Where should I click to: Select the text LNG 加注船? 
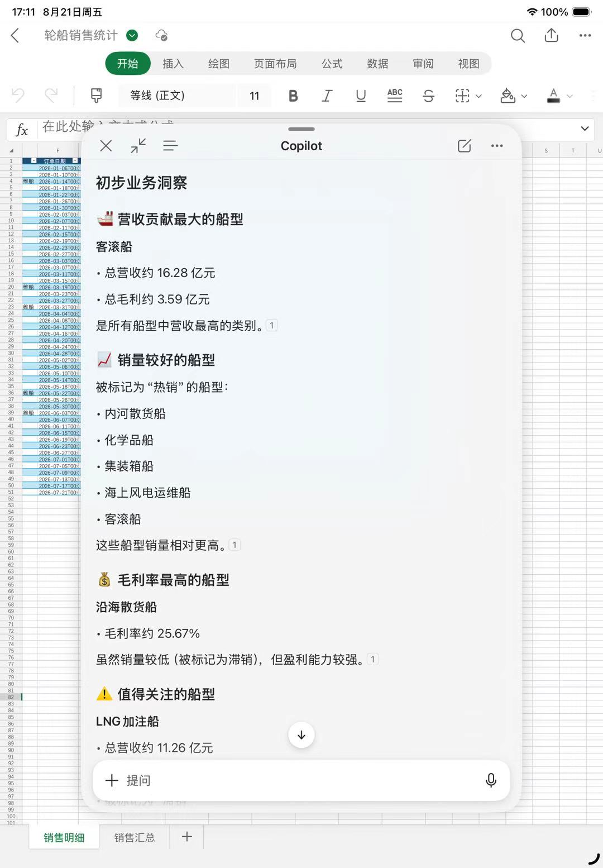coord(127,721)
